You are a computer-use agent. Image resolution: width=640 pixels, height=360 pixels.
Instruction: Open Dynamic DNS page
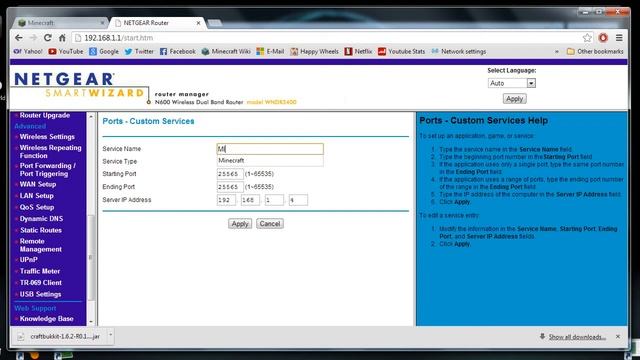tap(41, 219)
